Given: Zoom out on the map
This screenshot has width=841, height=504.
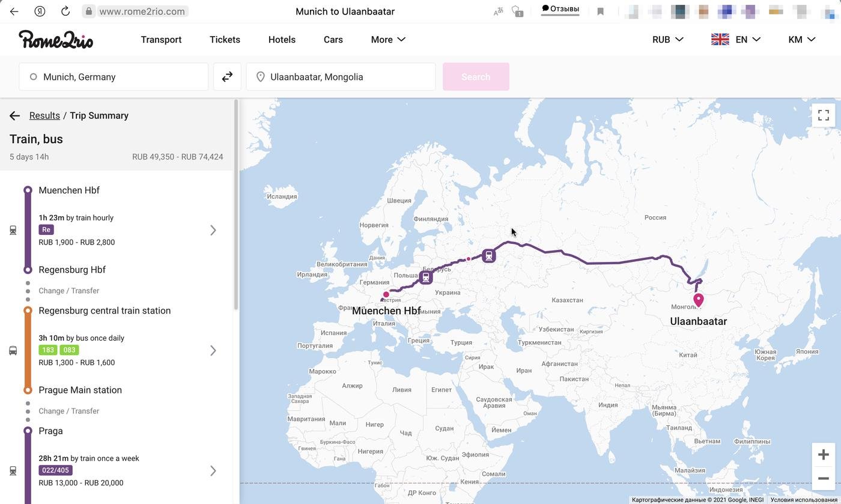Looking at the screenshot, I should 823,479.
